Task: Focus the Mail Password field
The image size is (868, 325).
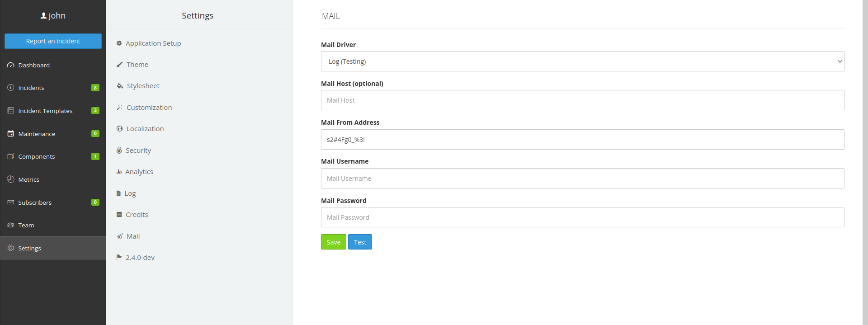Action: (582, 217)
